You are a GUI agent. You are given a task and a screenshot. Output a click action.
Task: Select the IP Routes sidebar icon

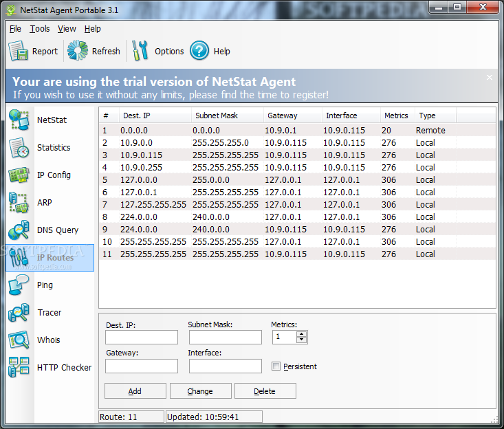[19, 258]
